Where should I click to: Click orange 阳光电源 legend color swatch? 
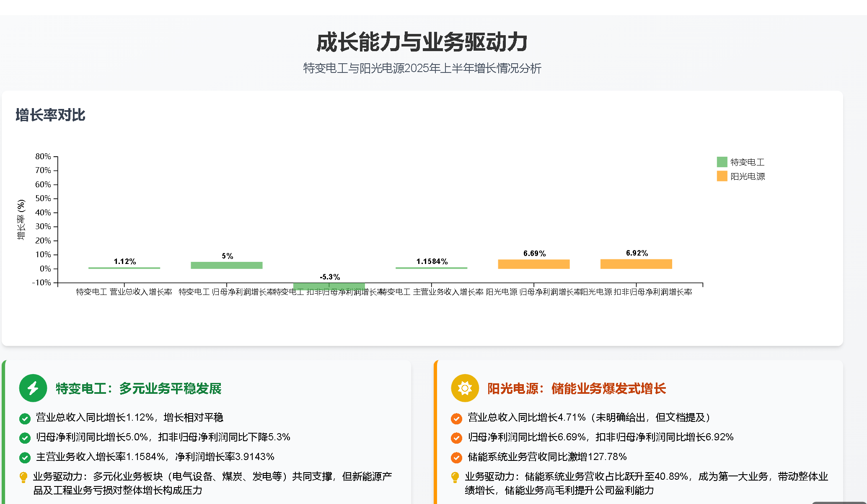coord(722,176)
